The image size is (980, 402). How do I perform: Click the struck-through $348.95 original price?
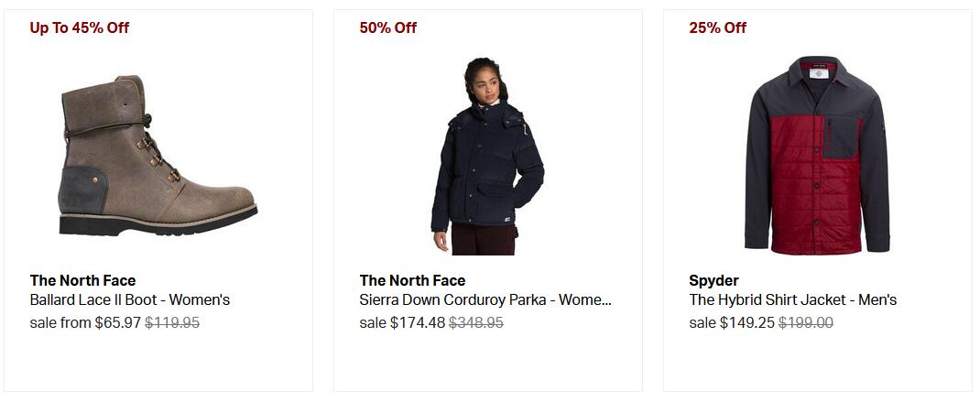pyautogui.click(x=476, y=322)
